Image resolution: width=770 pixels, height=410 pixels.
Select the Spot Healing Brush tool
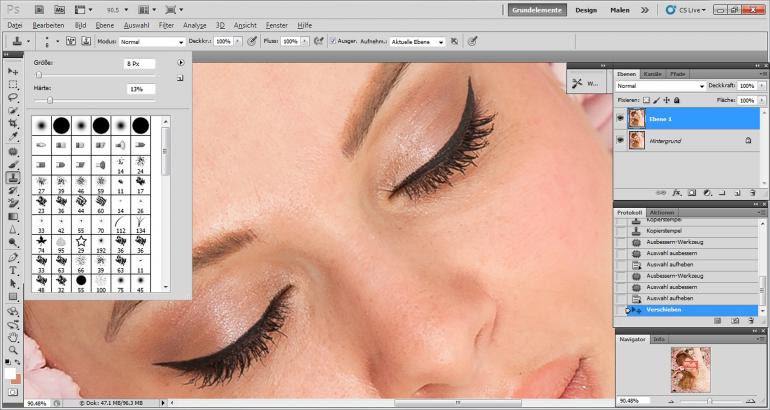tap(13, 152)
